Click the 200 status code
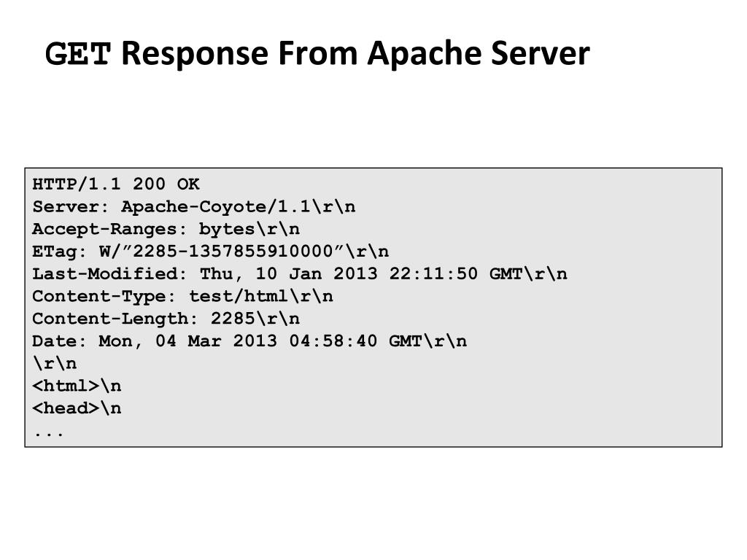Screen dimensions: 747x560 click(149, 184)
